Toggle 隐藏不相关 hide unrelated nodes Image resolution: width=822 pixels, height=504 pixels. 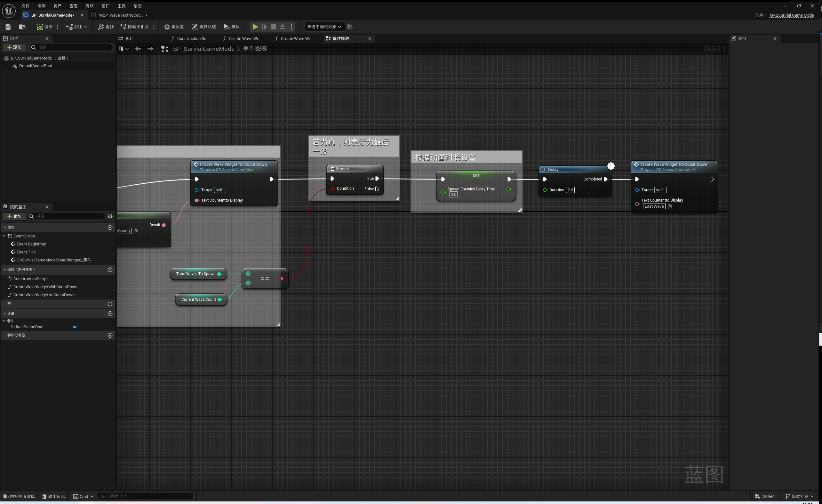[x=134, y=27]
